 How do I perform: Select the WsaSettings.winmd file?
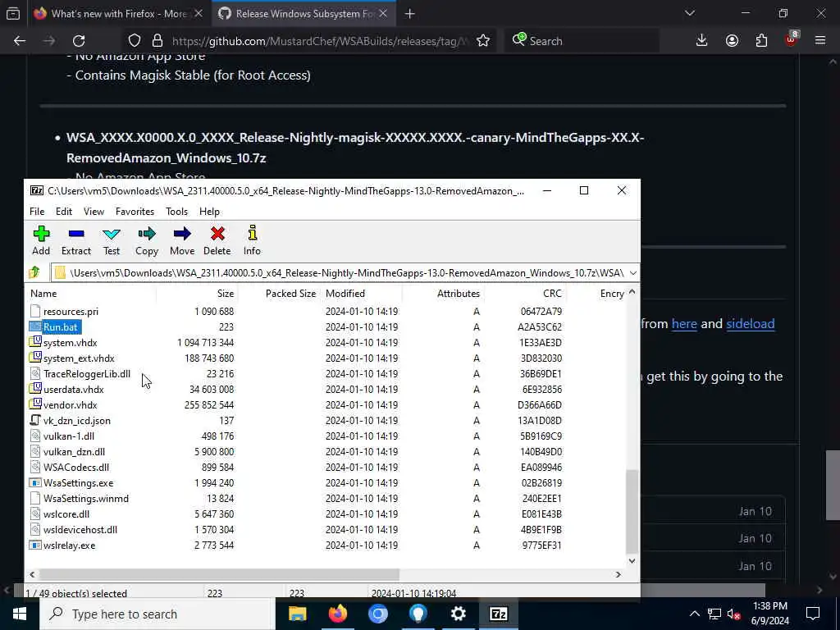pyautogui.click(x=85, y=498)
